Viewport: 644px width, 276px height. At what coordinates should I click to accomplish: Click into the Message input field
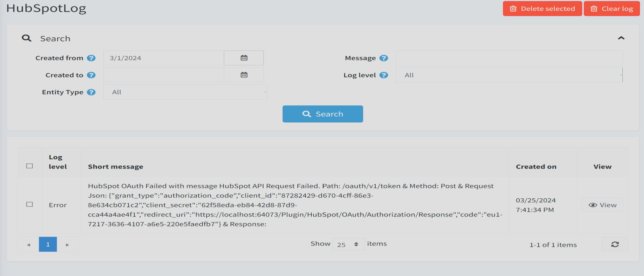coord(509,58)
